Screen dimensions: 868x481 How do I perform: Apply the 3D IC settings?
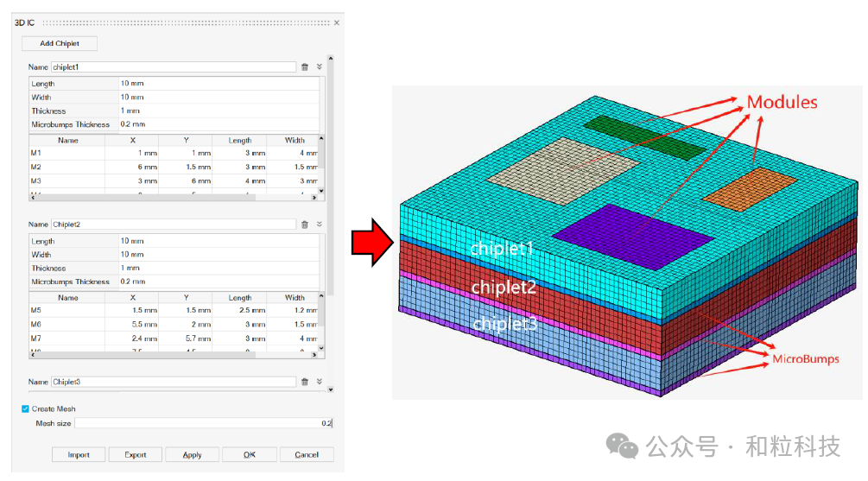click(193, 455)
